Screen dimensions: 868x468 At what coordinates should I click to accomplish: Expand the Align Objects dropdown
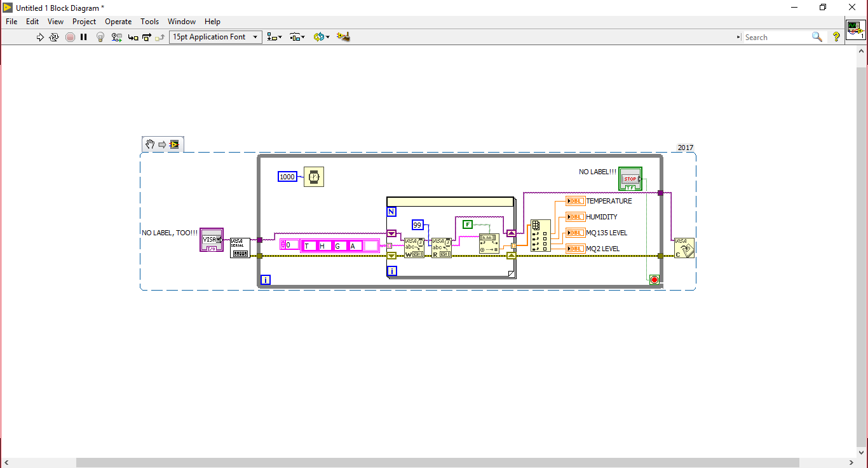tap(275, 37)
